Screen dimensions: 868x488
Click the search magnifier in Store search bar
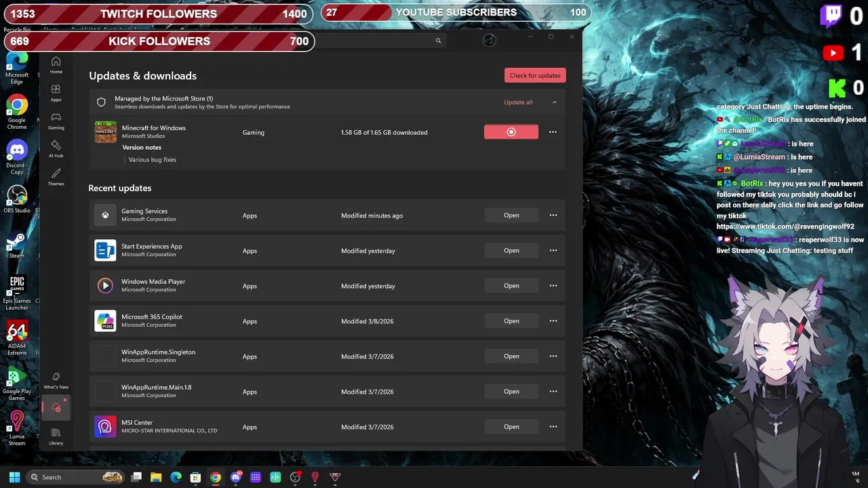tap(438, 41)
